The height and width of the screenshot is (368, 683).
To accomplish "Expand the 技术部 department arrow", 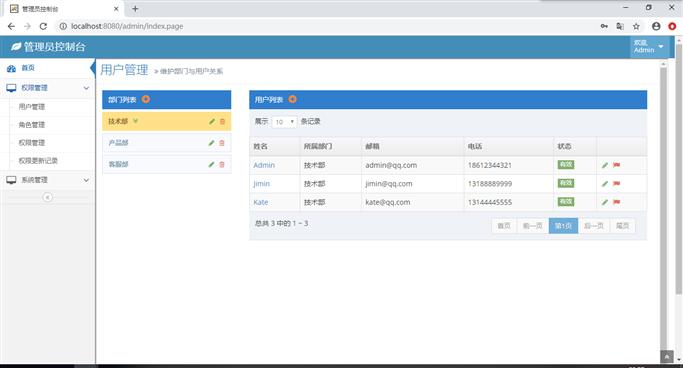I will click(135, 121).
